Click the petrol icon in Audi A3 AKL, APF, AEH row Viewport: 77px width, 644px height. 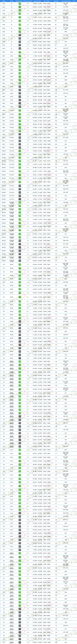point(20,4)
